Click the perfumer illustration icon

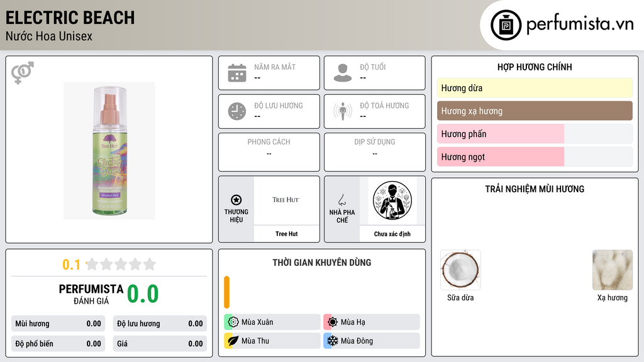[x=392, y=200]
